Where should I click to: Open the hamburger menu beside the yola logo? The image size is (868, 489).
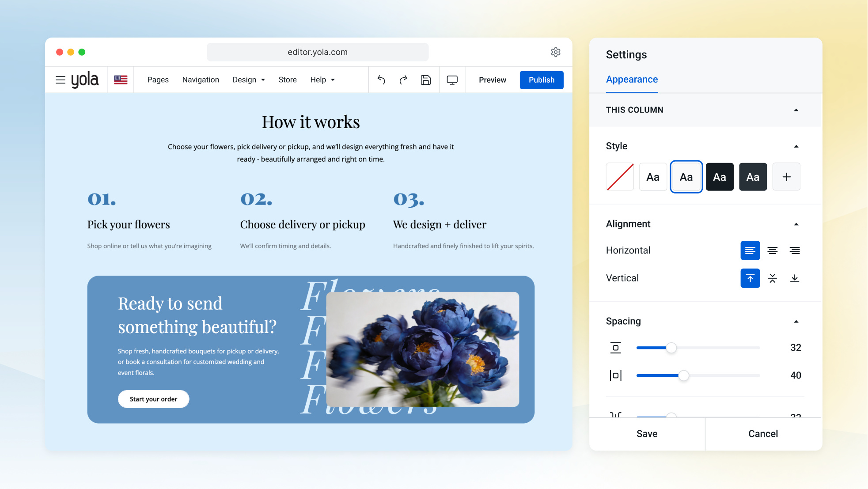click(61, 80)
